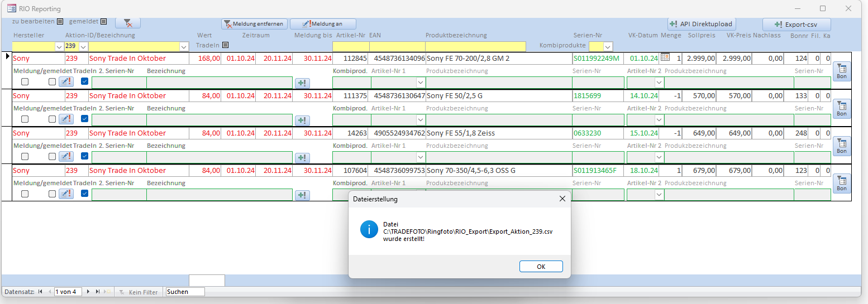Viewport: 868px width, 304px height.
Task: Toggle the zu bearbeiten filter checkbox
Action: tap(60, 22)
